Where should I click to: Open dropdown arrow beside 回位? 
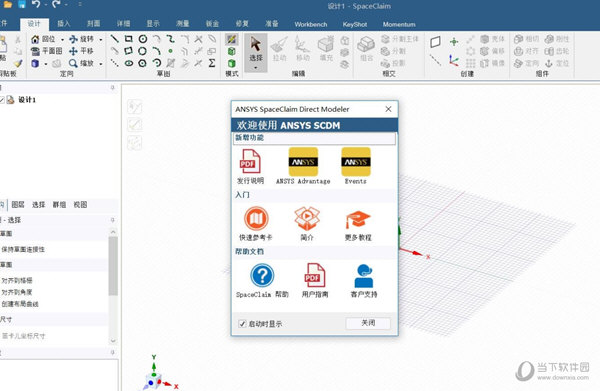click(62, 39)
